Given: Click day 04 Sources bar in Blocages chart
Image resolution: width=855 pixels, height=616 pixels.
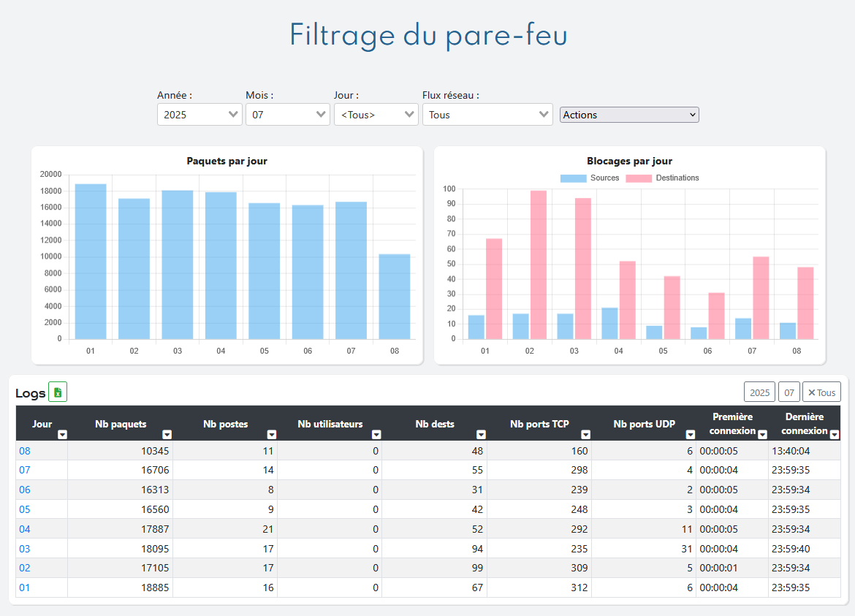Looking at the screenshot, I should (609, 323).
